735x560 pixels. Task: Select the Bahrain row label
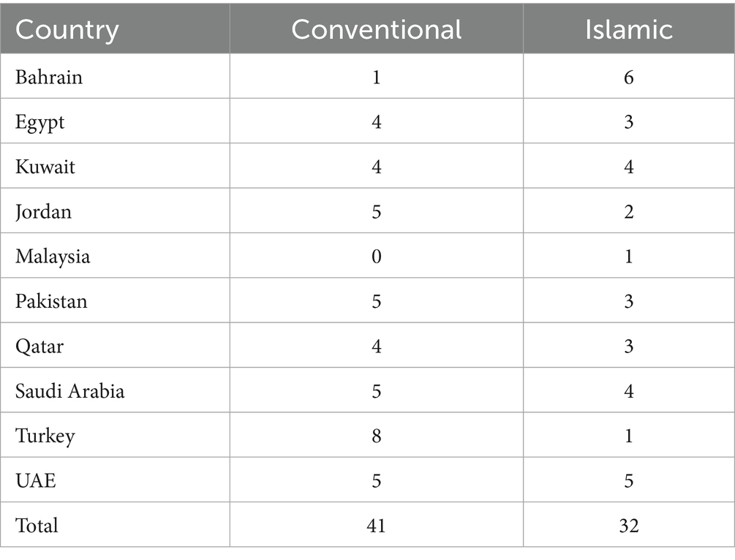pos(49,77)
